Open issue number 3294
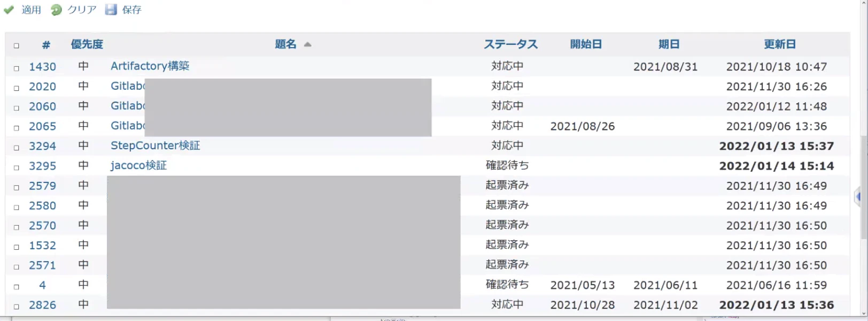 click(x=42, y=146)
